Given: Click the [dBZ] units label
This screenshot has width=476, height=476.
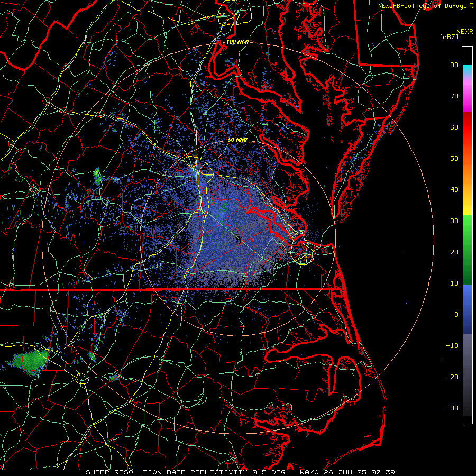Looking at the screenshot, I should click(449, 36).
